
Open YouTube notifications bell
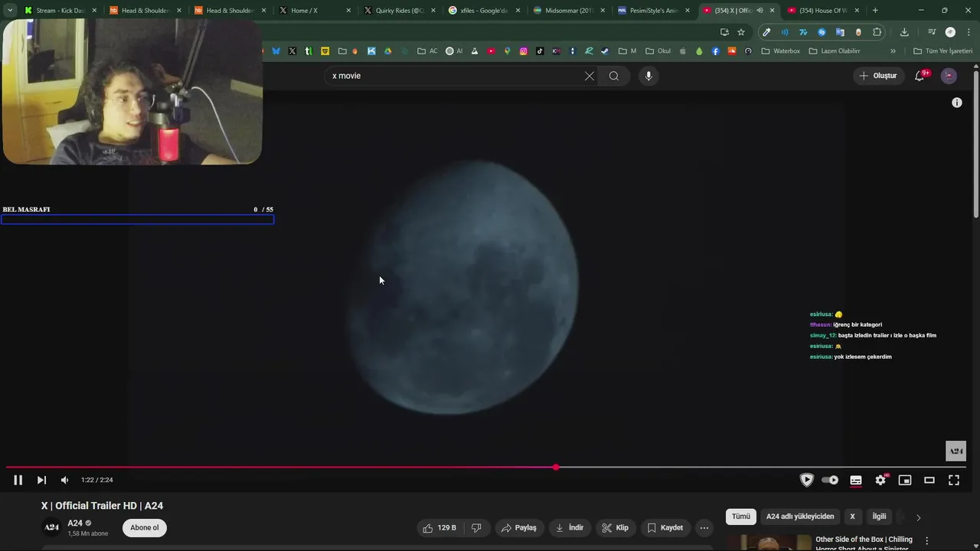tap(920, 76)
